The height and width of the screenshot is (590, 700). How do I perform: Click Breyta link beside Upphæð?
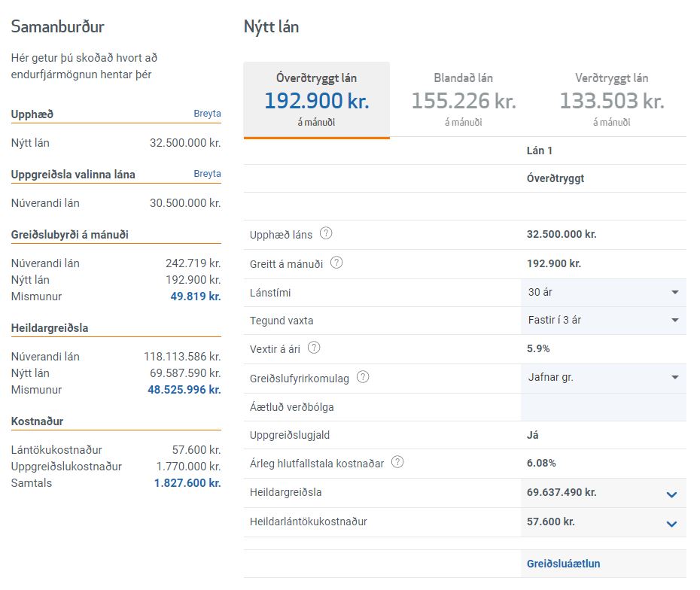click(x=207, y=114)
